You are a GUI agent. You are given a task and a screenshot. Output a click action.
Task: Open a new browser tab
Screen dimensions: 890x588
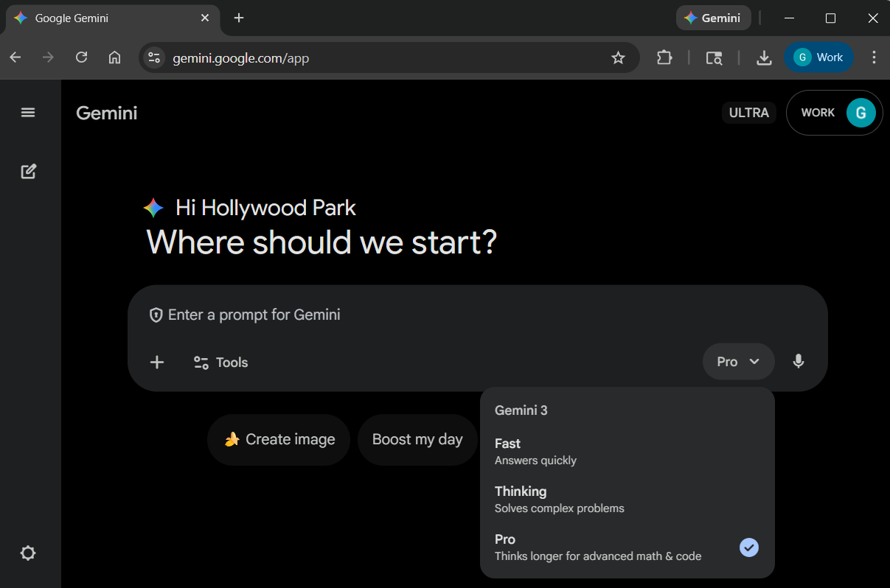[x=239, y=18]
